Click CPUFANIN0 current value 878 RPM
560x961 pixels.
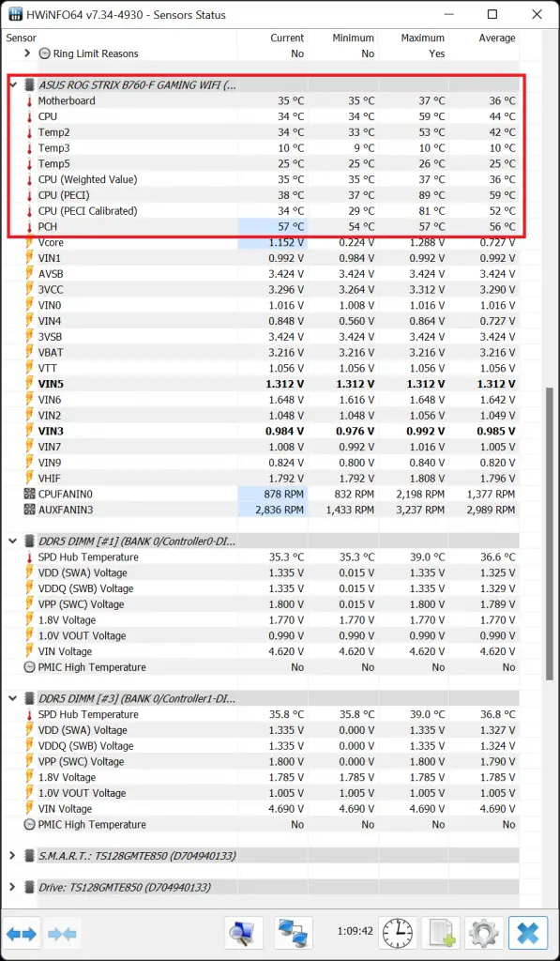(283, 494)
